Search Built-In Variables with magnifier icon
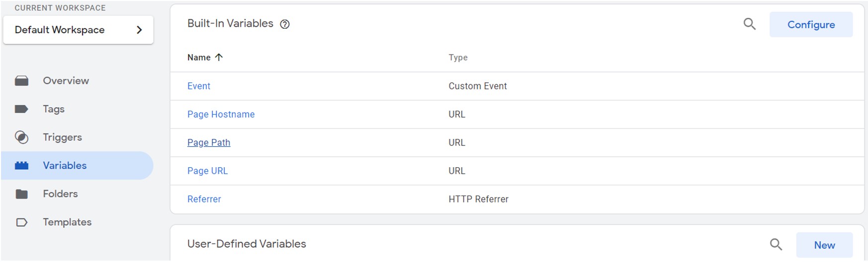868x263 pixels. [749, 24]
